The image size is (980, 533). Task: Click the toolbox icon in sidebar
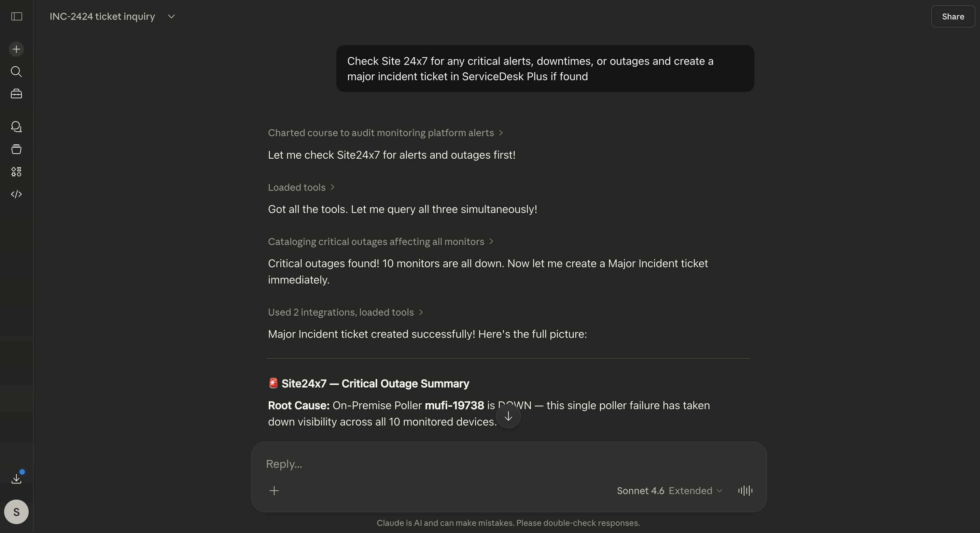click(16, 94)
